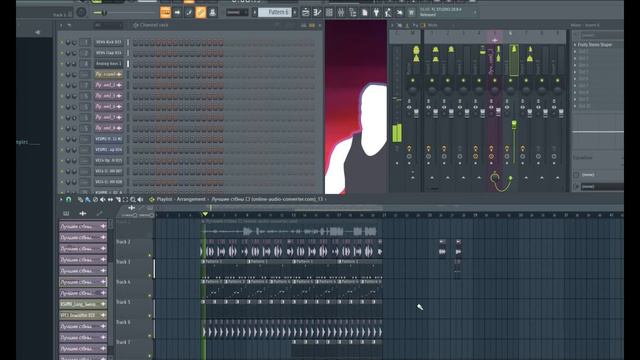Select the playlist slice tool
The image size is (640, 360).
click(118, 200)
